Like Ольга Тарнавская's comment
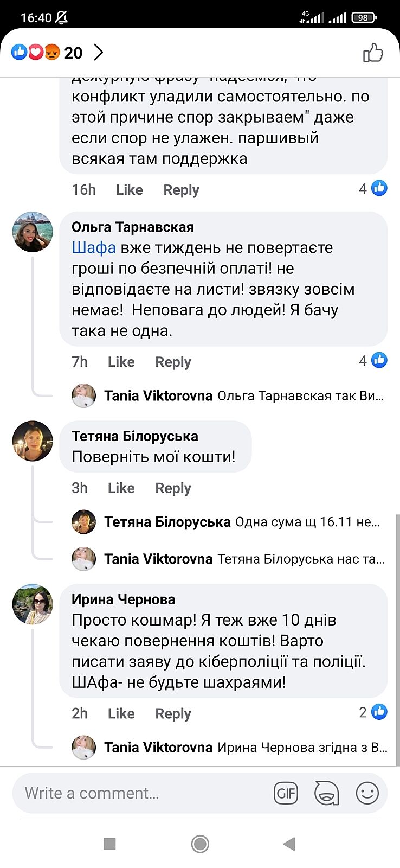 tap(121, 362)
